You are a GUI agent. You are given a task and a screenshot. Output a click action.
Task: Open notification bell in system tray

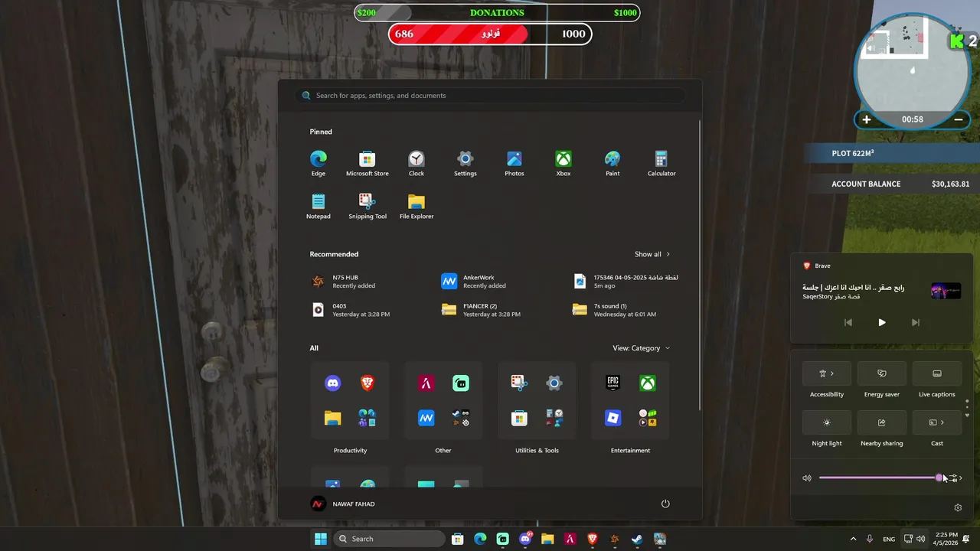point(966,539)
